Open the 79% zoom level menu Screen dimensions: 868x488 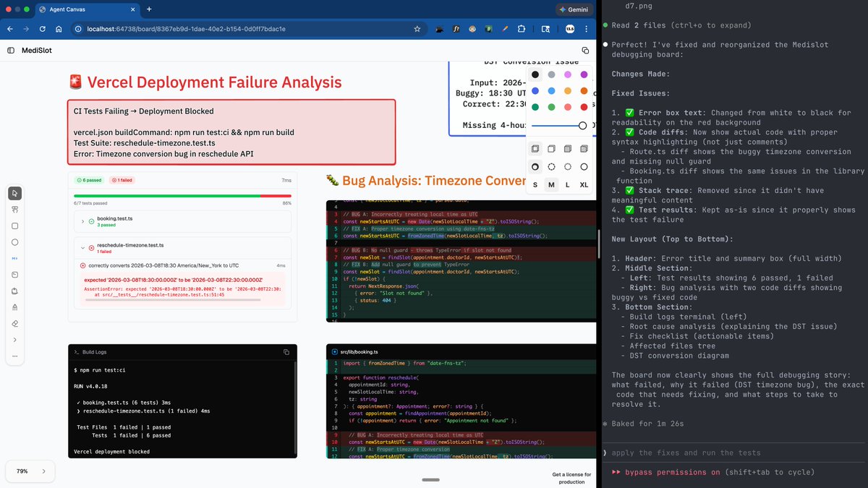coord(22,471)
